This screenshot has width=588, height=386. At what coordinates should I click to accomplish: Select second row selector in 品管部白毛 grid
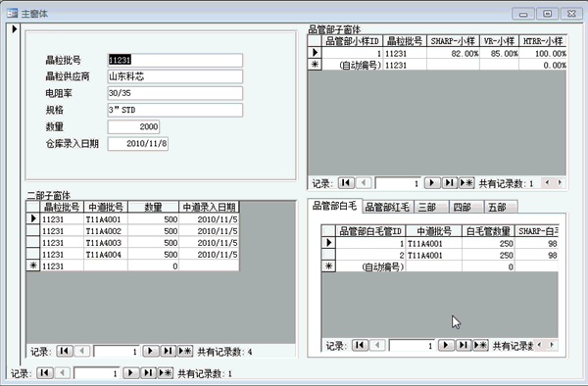point(328,255)
